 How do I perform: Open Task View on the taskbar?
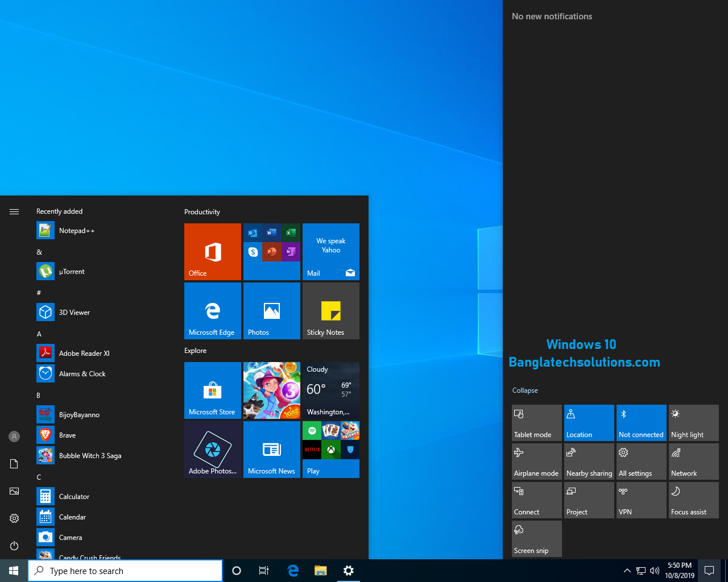[x=264, y=571]
